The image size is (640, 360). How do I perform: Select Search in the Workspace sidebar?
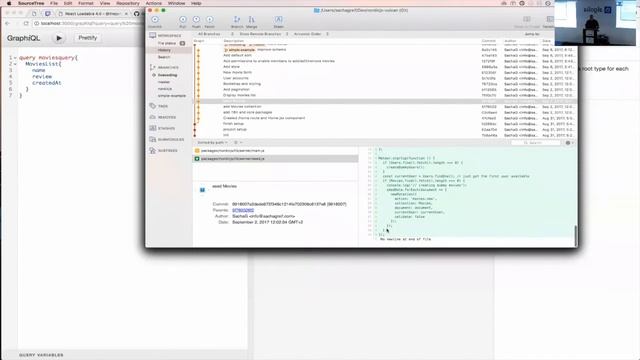coord(164,57)
